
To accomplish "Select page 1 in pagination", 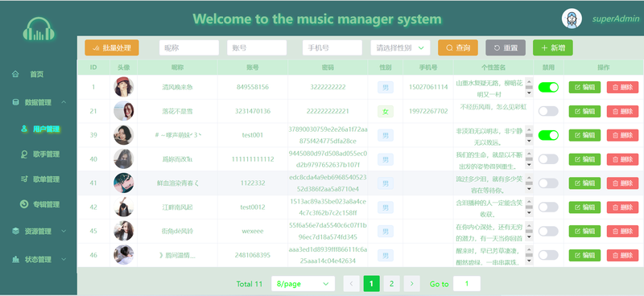I will 371,284.
